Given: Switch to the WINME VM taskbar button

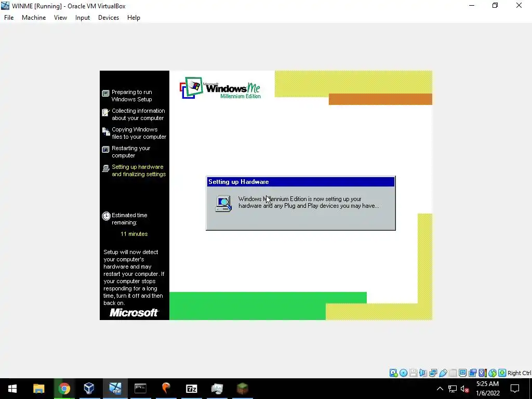Looking at the screenshot, I should pos(115,389).
